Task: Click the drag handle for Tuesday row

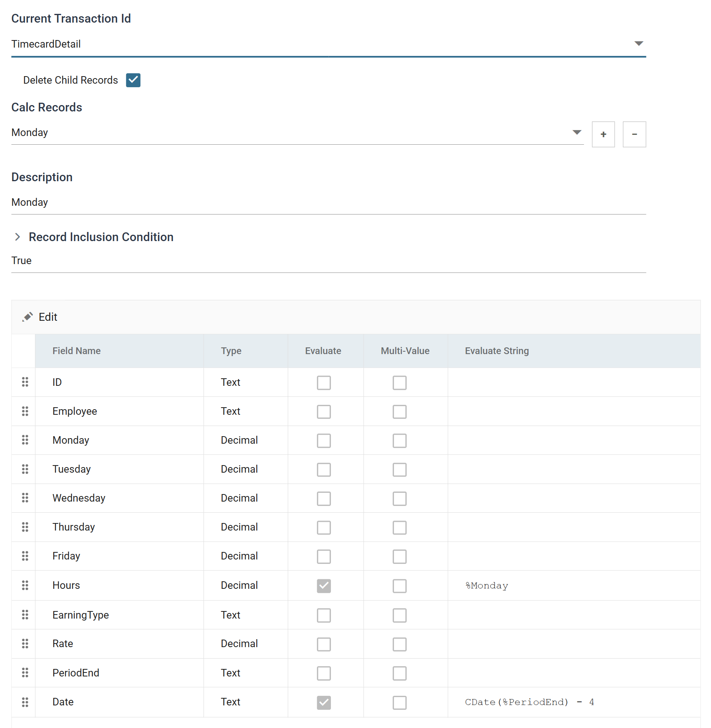Action: [x=25, y=469]
